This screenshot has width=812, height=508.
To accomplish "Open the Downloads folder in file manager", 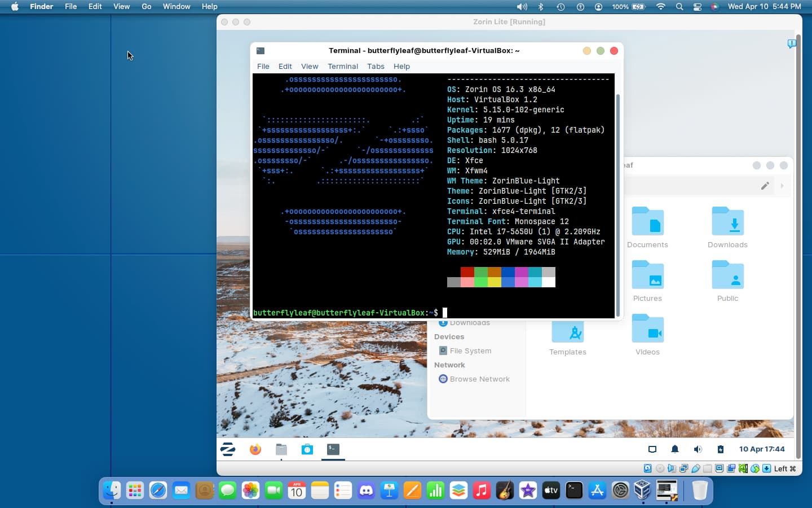I will 727,227.
